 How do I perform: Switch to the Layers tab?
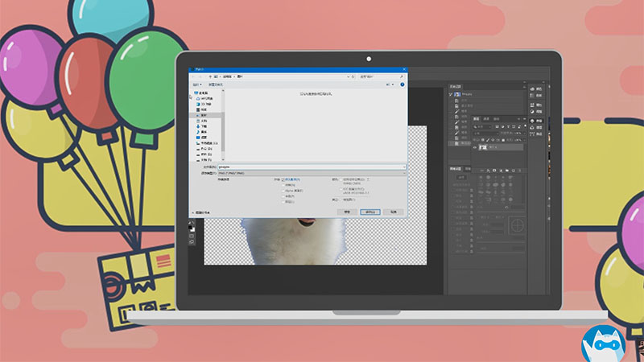[477, 118]
